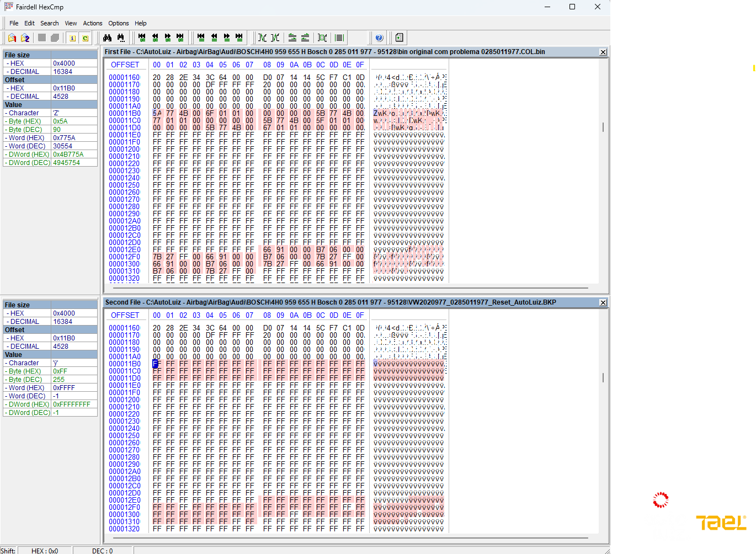The width and height of the screenshot is (756, 554).
Task: Jump to the last matching block
Action: click(x=239, y=38)
